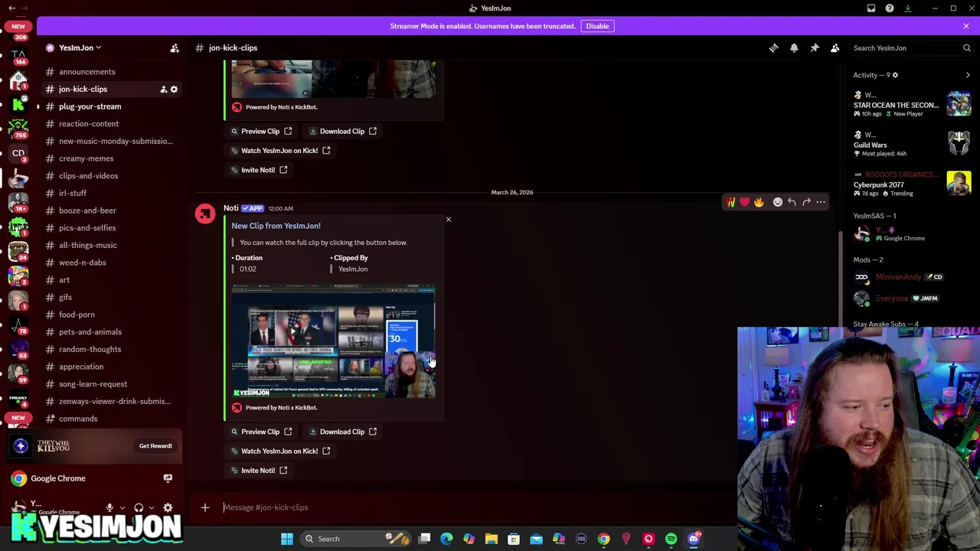Open the booze-and-beer channel
980x551 pixels.
click(87, 210)
